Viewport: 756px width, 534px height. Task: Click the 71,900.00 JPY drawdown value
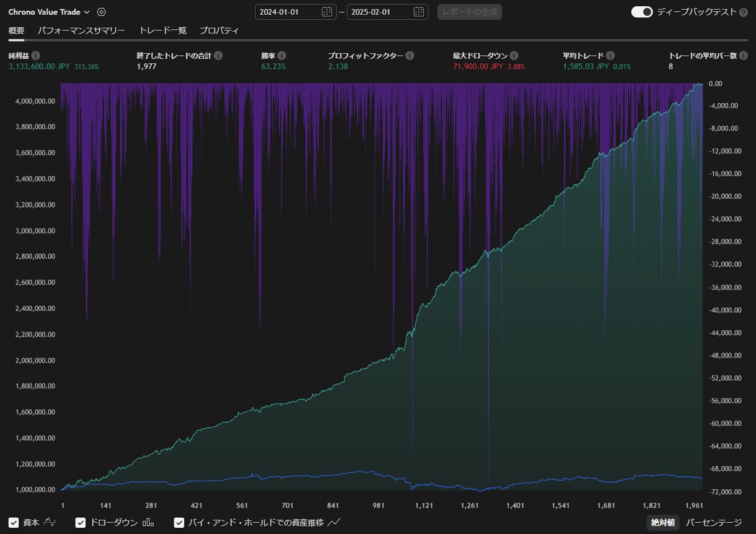click(x=478, y=66)
